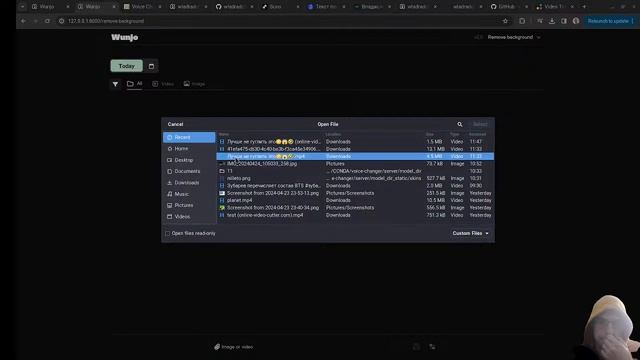Open the browser extensions puzzle icon

click(522, 21)
